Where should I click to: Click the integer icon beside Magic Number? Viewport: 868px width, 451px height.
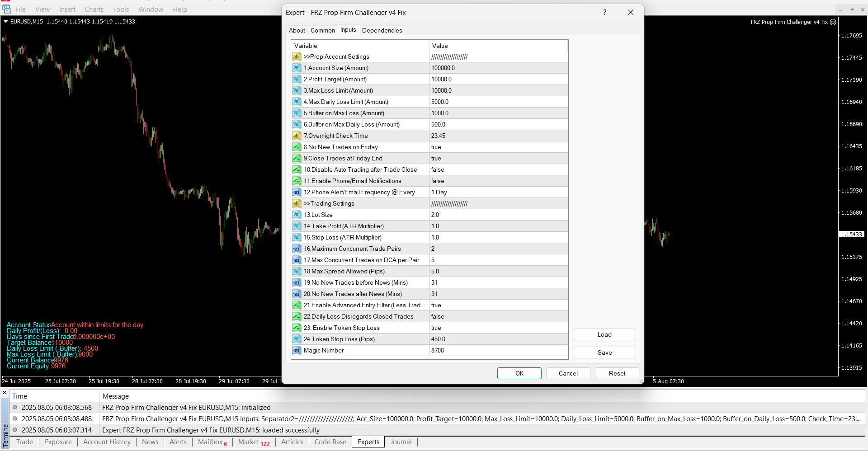point(296,350)
